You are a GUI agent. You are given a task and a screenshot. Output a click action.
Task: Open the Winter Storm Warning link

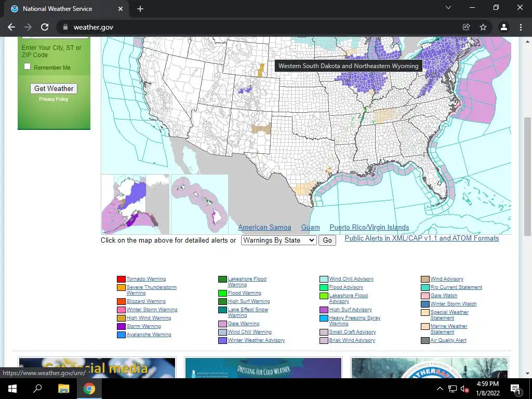[x=152, y=310]
